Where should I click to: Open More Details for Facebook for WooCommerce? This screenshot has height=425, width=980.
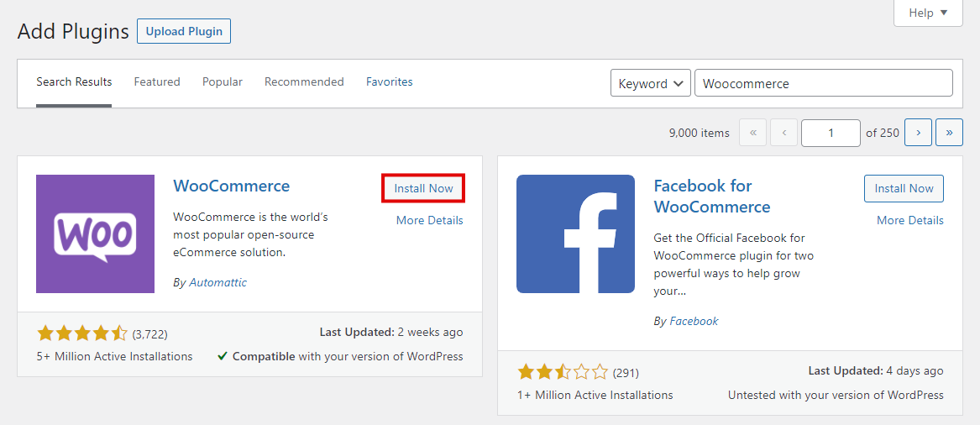[910, 220]
